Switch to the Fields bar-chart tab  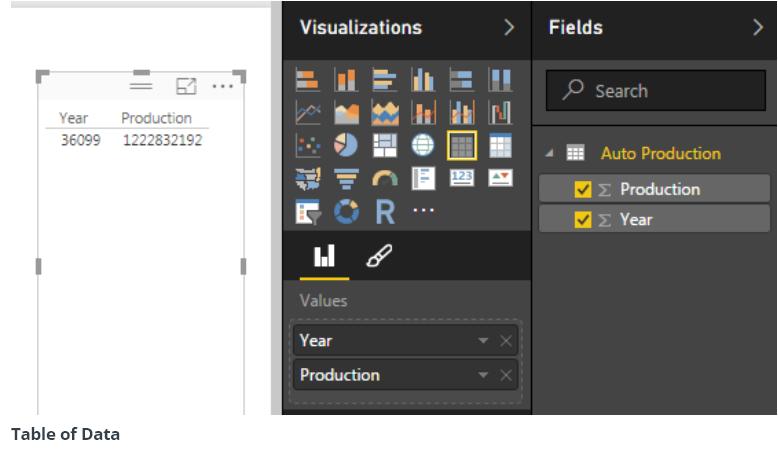click(324, 257)
